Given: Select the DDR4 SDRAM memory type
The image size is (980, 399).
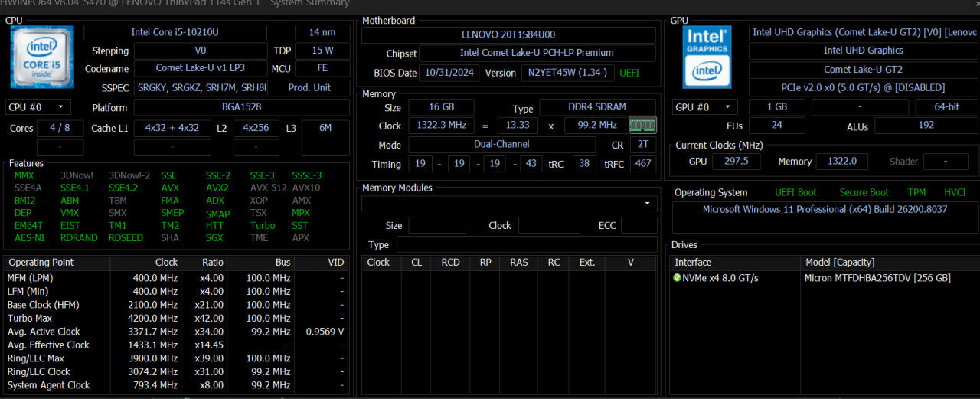Looking at the screenshot, I should pyautogui.click(x=598, y=108).
